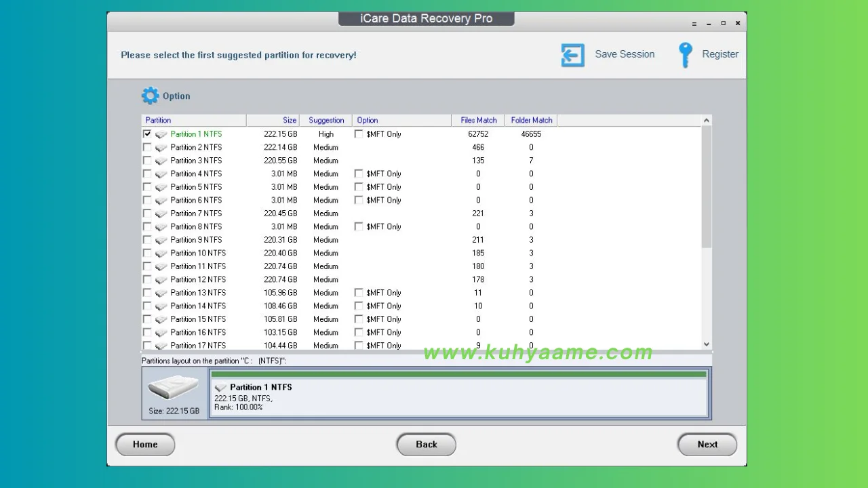Open the window menu dropdown button
Screen dimensions: 868x488
[x=694, y=24]
